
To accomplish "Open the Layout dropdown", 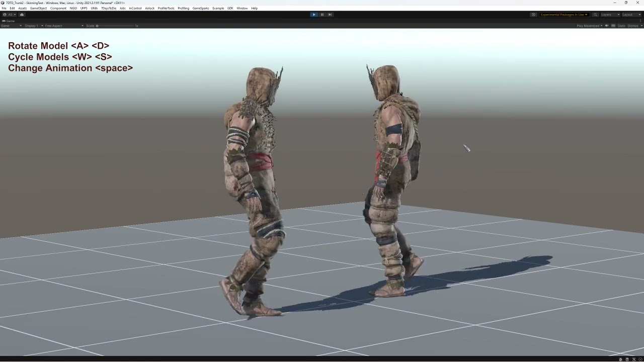I will pos(631,15).
